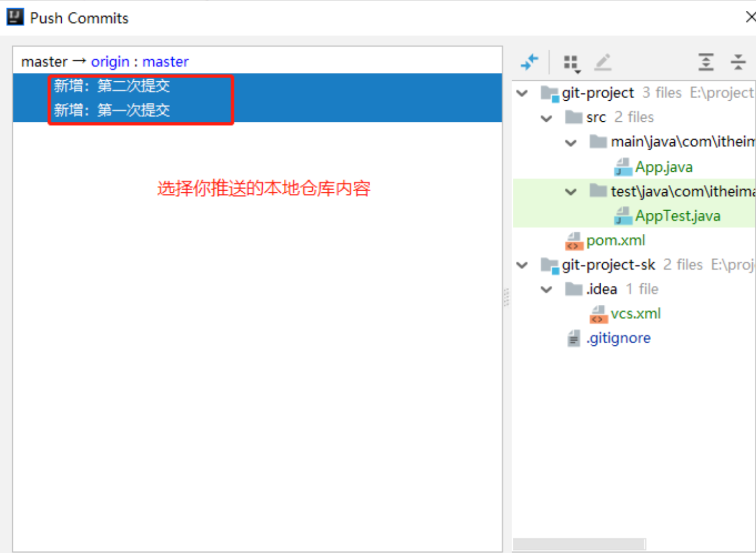756x553 pixels.
Task: Select the 新增：第二次提交 commit
Action: coord(112,86)
